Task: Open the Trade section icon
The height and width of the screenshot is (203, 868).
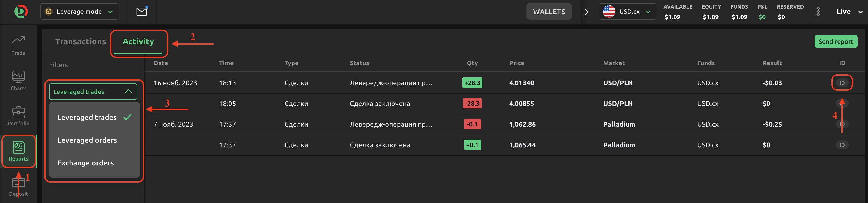Action: tap(19, 44)
